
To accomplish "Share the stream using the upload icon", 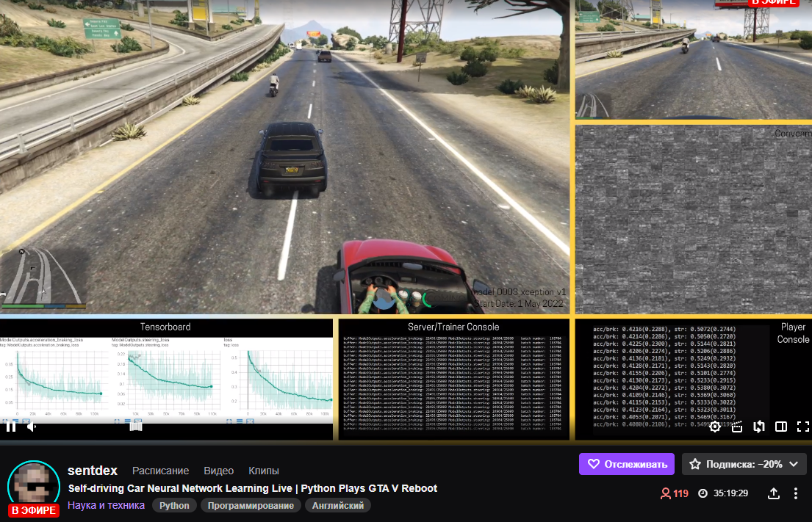I will pos(774,493).
